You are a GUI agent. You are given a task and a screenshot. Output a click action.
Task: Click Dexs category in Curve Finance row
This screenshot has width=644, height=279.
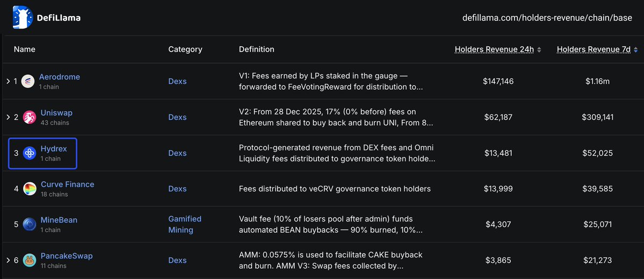pyautogui.click(x=177, y=189)
